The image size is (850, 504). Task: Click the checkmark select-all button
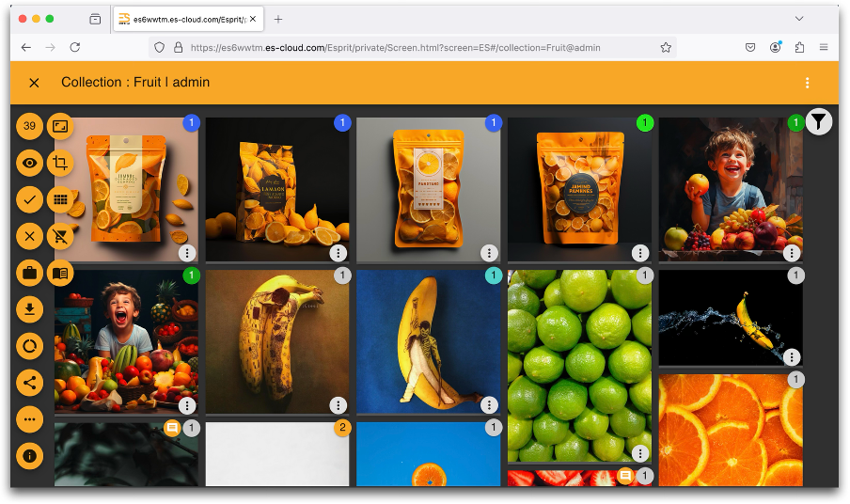tap(29, 199)
